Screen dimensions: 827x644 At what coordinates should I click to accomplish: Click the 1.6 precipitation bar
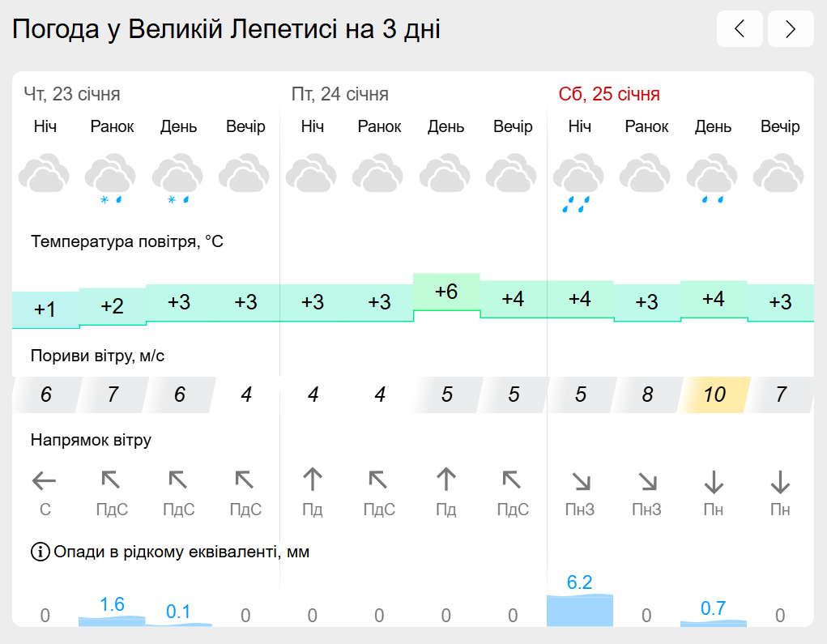point(112,621)
